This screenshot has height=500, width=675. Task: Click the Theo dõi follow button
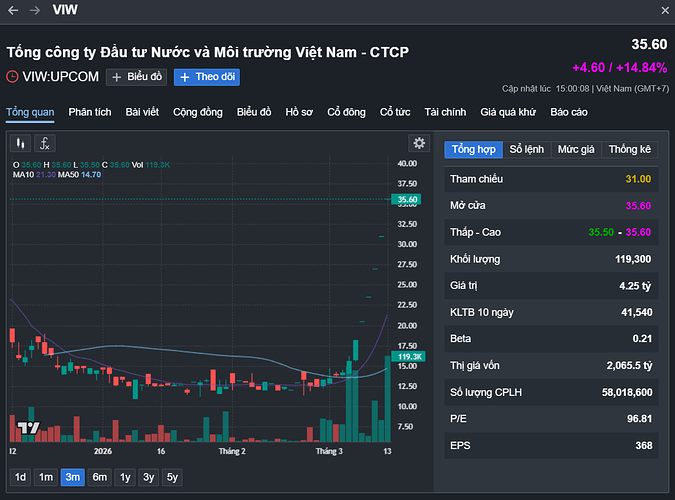click(207, 77)
